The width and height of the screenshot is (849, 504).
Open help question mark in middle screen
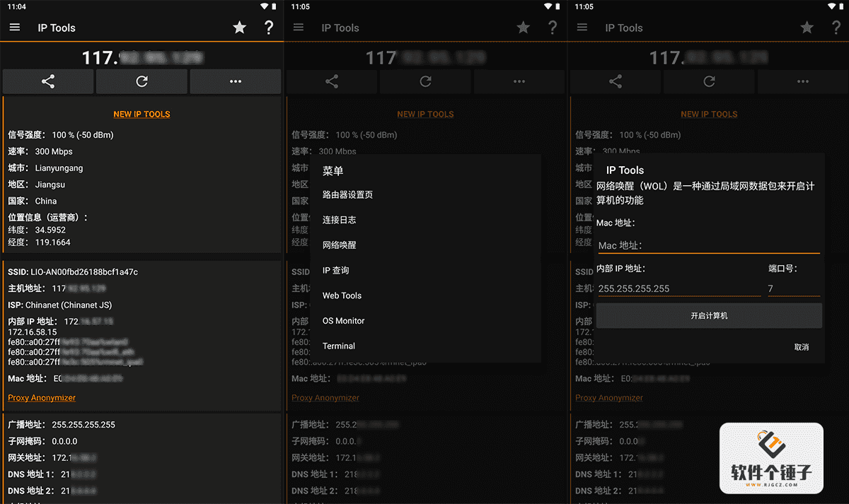click(553, 28)
